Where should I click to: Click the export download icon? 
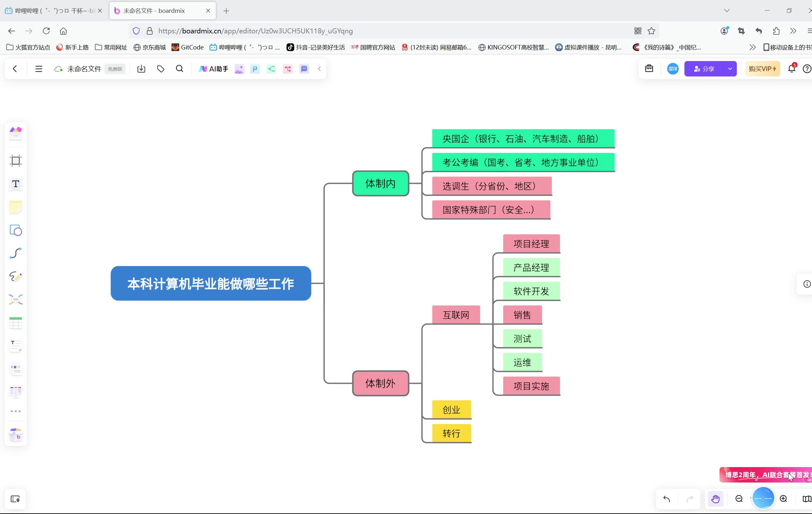141,69
